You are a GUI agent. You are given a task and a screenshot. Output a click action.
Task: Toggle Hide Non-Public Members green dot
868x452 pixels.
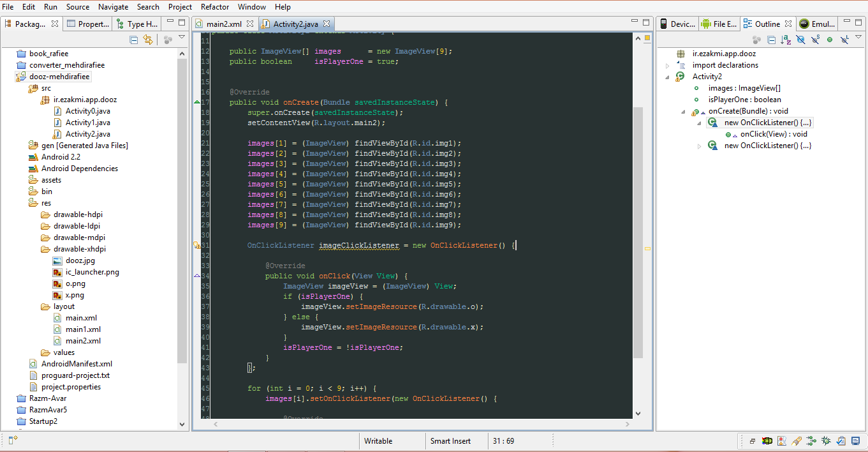point(830,40)
